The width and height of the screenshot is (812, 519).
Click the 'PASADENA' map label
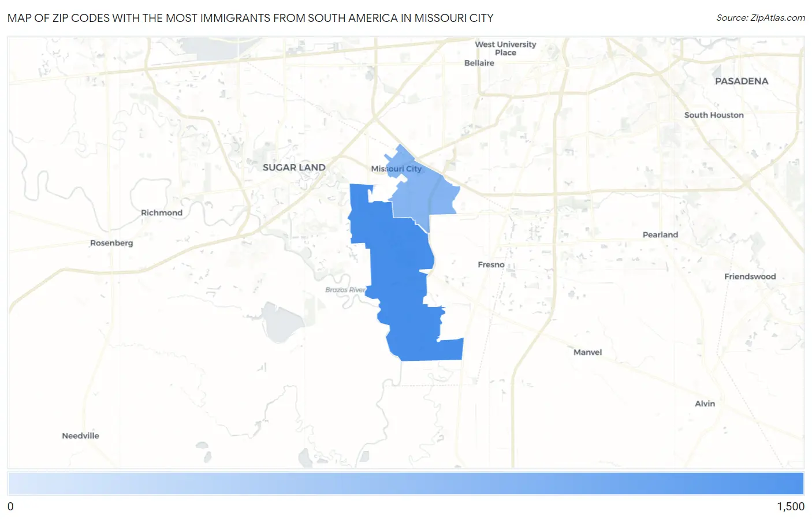coord(742,81)
